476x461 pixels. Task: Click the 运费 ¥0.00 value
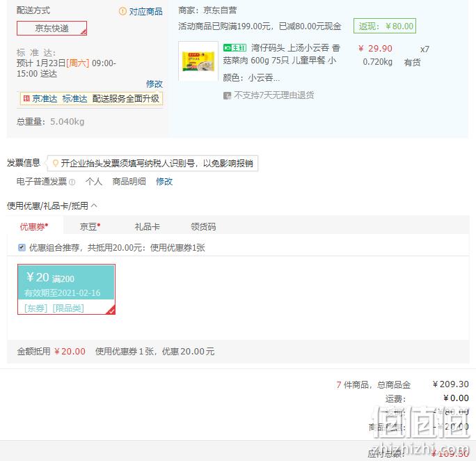click(x=456, y=398)
